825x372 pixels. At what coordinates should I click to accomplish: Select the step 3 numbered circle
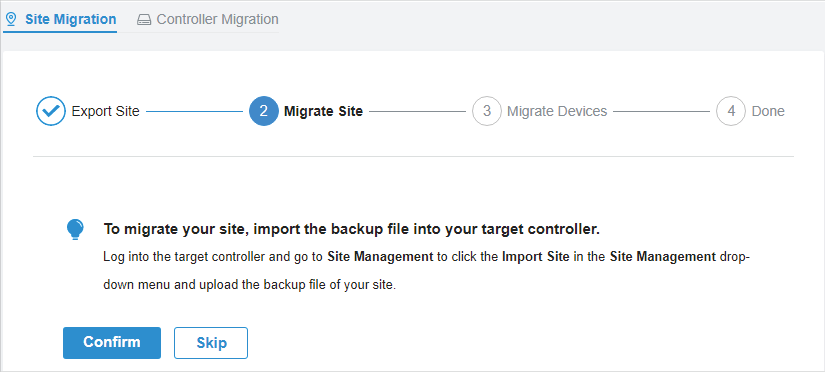pyautogui.click(x=487, y=111)
